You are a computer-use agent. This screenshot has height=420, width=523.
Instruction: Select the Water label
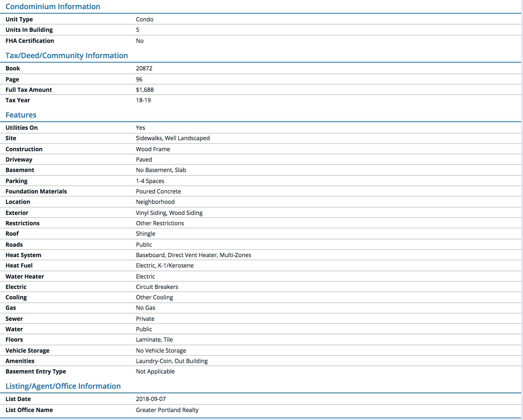(x=14, y=329)
